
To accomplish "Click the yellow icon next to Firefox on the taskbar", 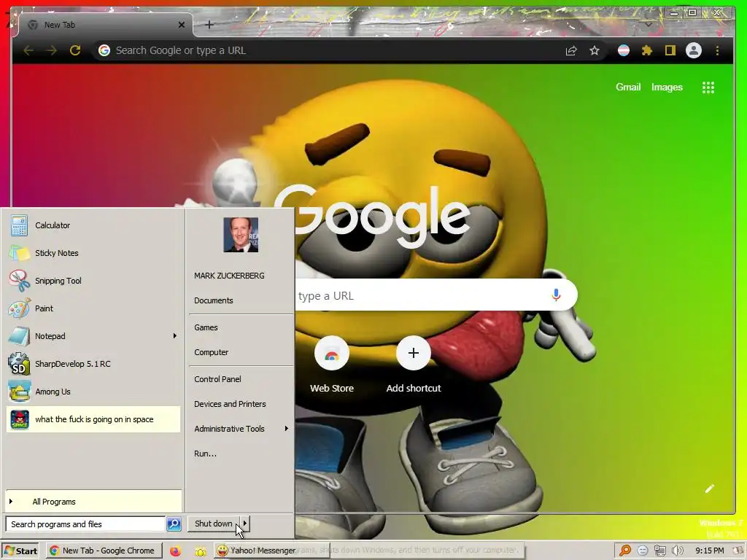I will [200, 551].
